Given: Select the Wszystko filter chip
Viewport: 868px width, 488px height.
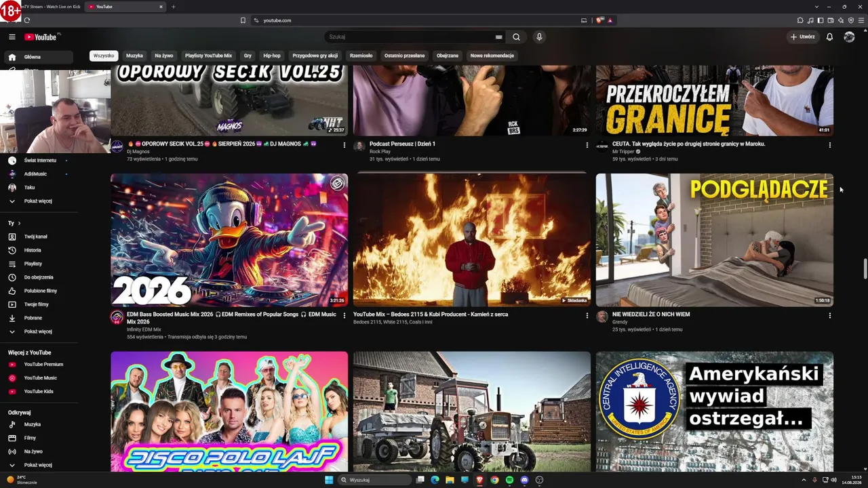Looking at the screenshot, I should tap(104, 56).
